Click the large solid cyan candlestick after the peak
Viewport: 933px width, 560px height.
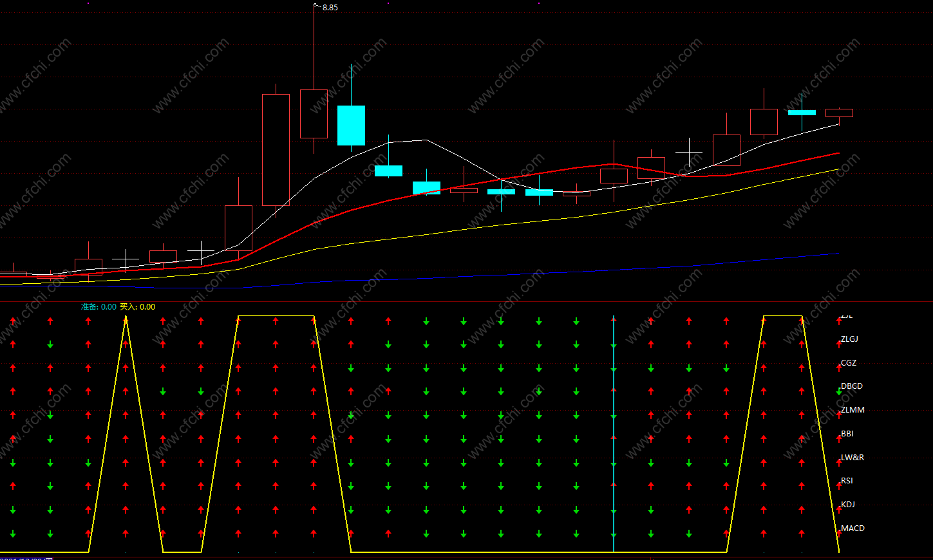(351, 126)
